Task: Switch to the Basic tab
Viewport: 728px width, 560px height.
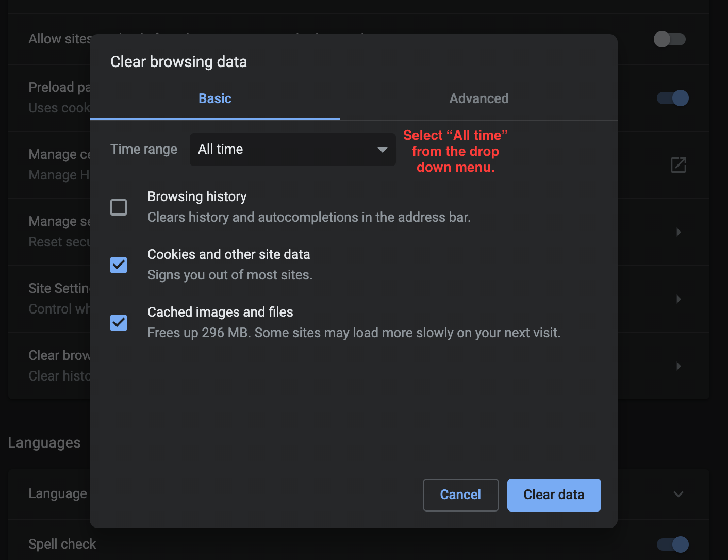Action: pyautogui.click(x=215, y=98)
